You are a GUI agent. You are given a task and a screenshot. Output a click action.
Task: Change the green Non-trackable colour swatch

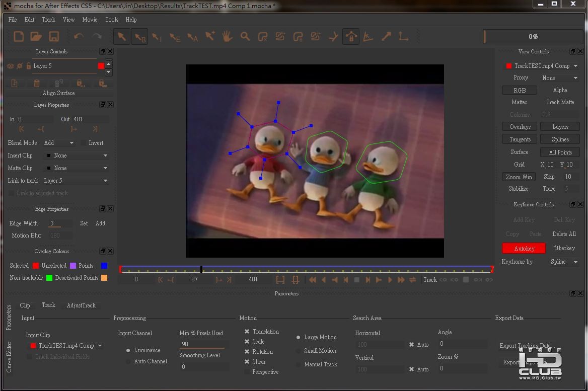click(49, 278)
